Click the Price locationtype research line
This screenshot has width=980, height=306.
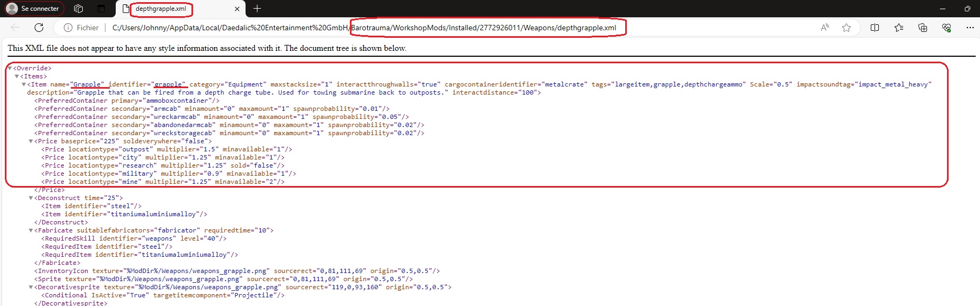163,165
